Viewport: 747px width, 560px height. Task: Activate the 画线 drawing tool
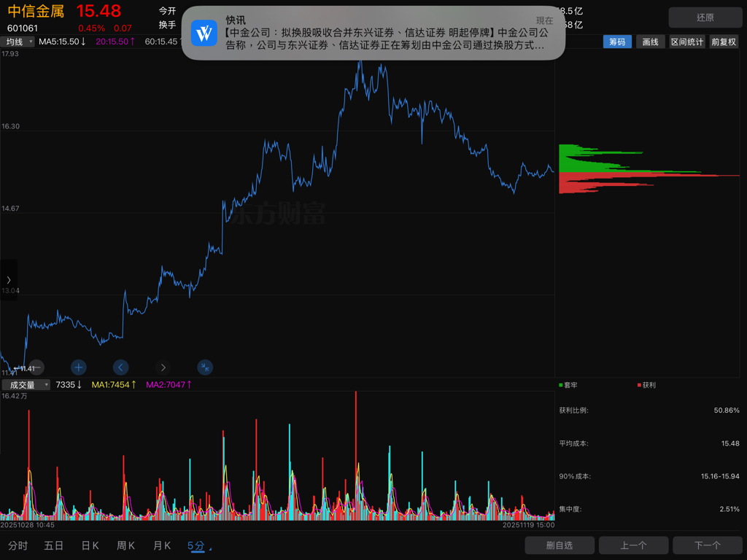(x=650, y=42)
